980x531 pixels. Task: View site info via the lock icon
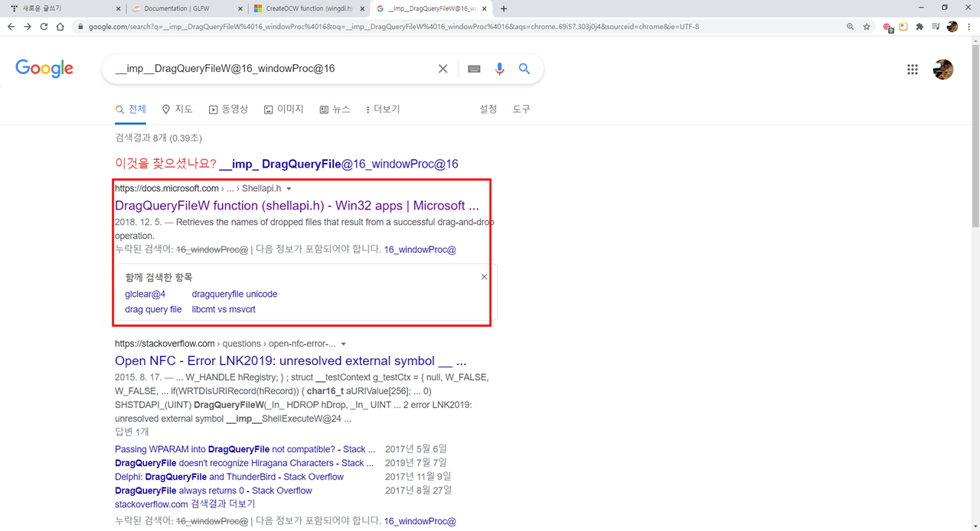point(80,26)
